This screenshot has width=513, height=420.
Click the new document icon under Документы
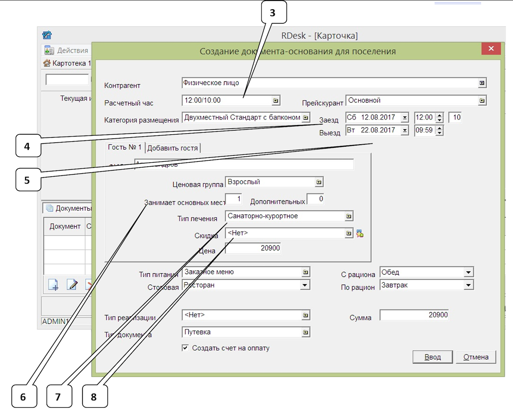pos(53,285)
